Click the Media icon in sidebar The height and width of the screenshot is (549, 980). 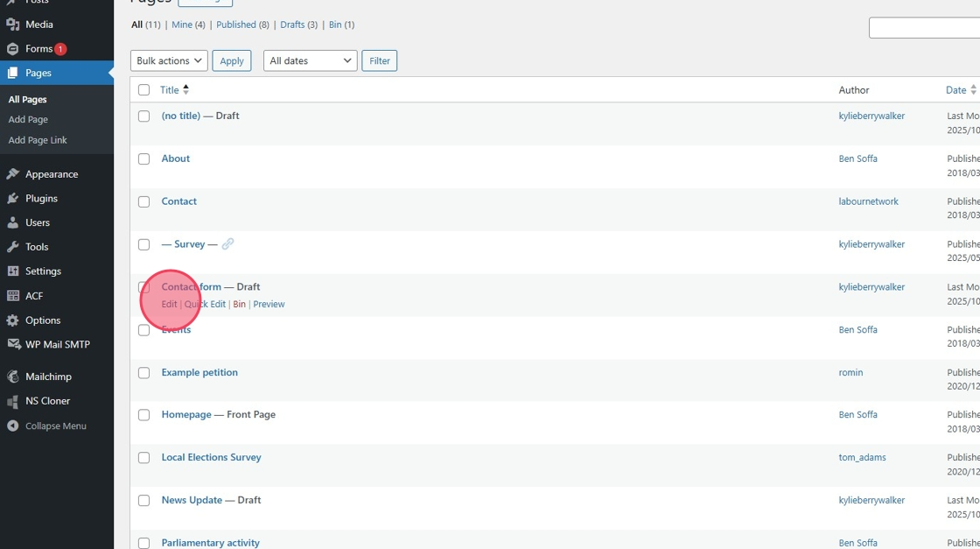click(12, 25)
